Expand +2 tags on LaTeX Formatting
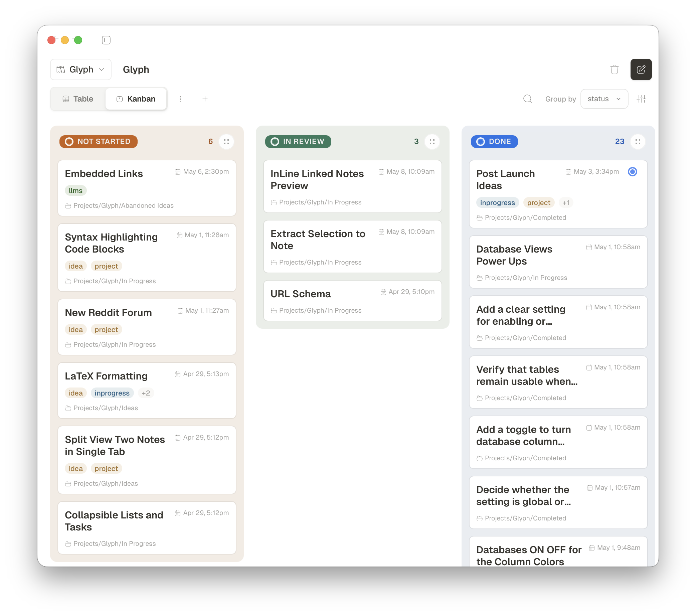This screenshot has width=696, height=616. (x=146, y=393)
